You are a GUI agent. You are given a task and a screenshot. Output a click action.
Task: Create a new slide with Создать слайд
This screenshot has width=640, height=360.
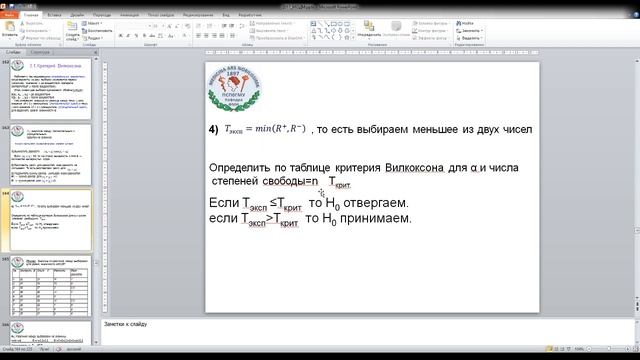[72, 31]
